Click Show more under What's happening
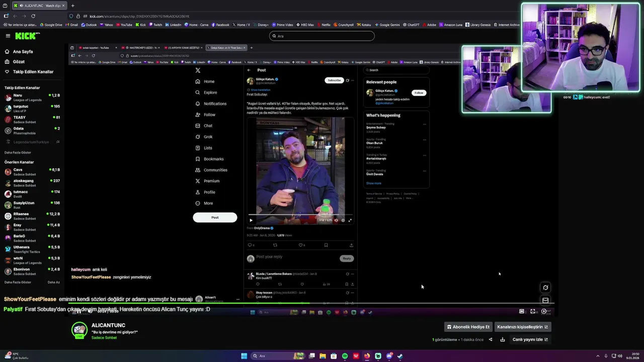The width and height of the screenshot is (644, 362). click(x=373, y=183)
